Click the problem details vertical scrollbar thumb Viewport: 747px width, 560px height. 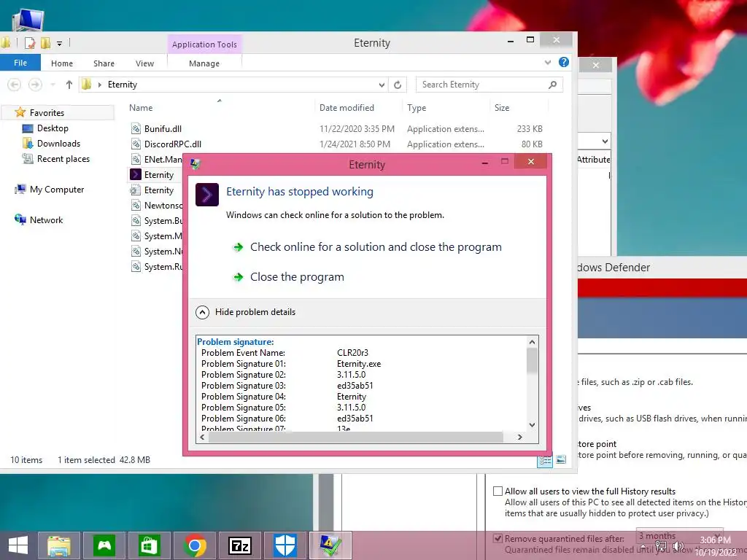532,361
